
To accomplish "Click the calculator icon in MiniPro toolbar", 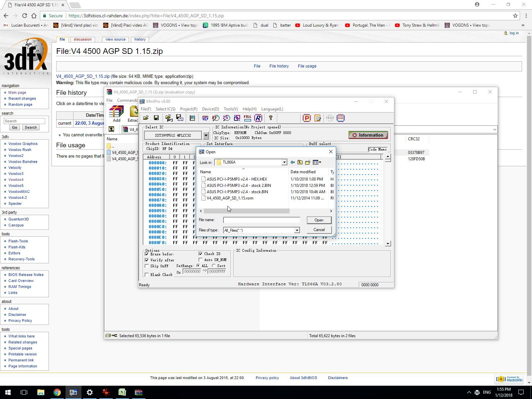I will pos(193,118).
